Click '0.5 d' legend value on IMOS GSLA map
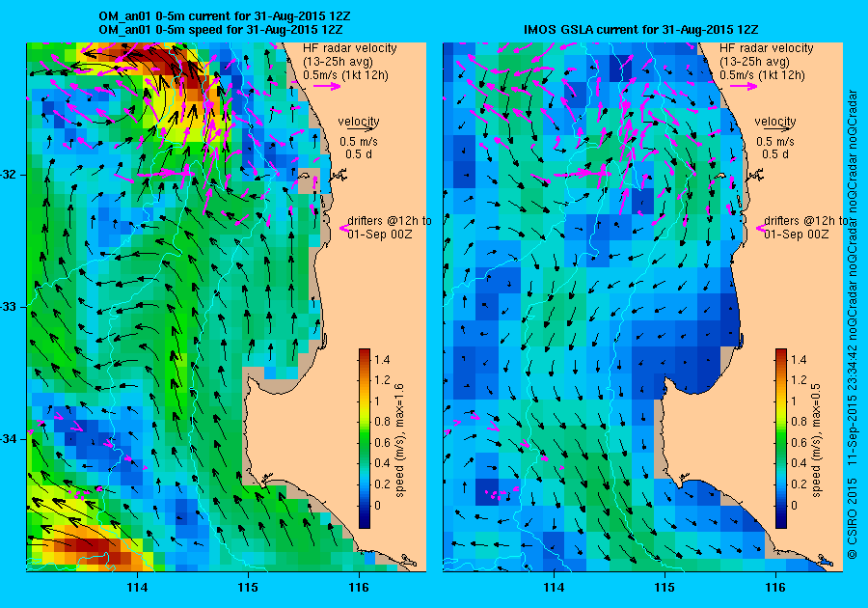 click(x=775, y=154)
